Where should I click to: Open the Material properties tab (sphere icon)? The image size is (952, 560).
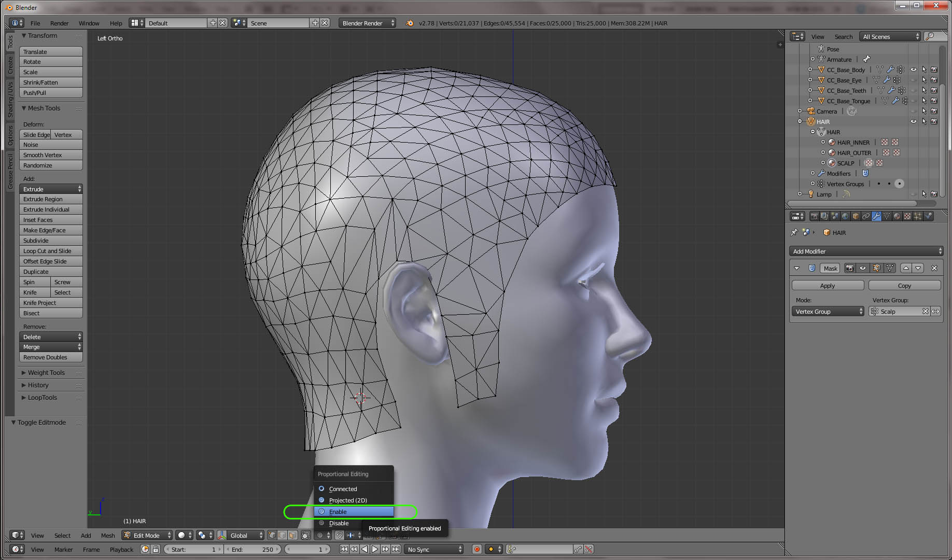coord(897,216)
